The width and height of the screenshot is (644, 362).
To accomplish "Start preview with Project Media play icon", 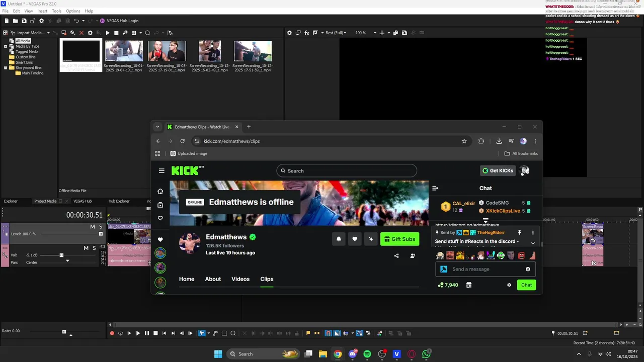I will point(107,33).
